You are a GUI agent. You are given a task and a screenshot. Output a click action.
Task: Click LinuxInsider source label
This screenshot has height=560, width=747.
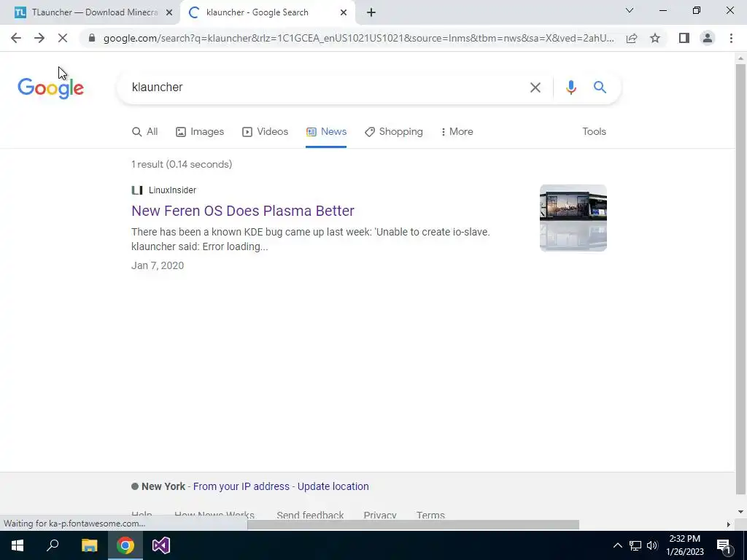point(172,190)
